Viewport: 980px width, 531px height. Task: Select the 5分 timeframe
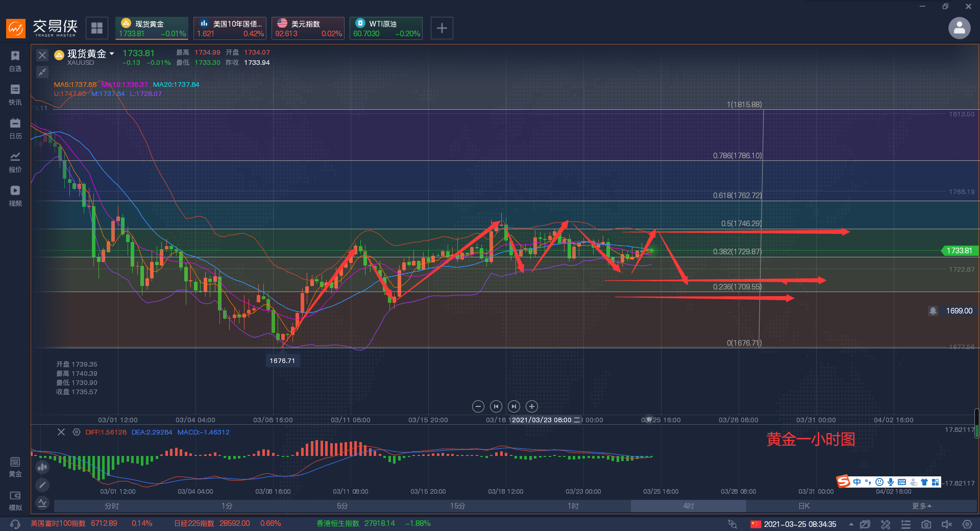click(x=342, y=506)
